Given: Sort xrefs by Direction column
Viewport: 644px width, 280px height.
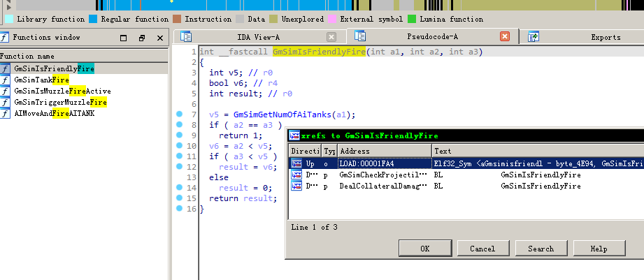Looking at the screenshot, I should click(304, 151).
